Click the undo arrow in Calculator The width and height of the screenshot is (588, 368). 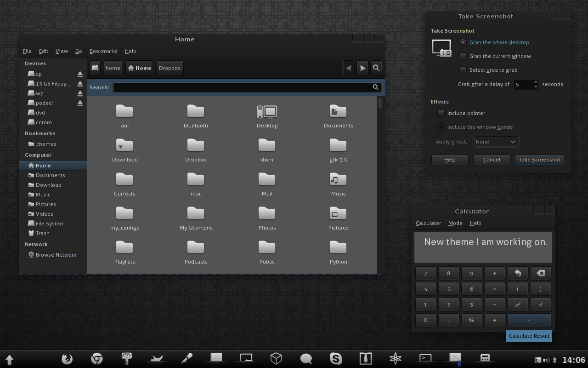click(518, 273)
